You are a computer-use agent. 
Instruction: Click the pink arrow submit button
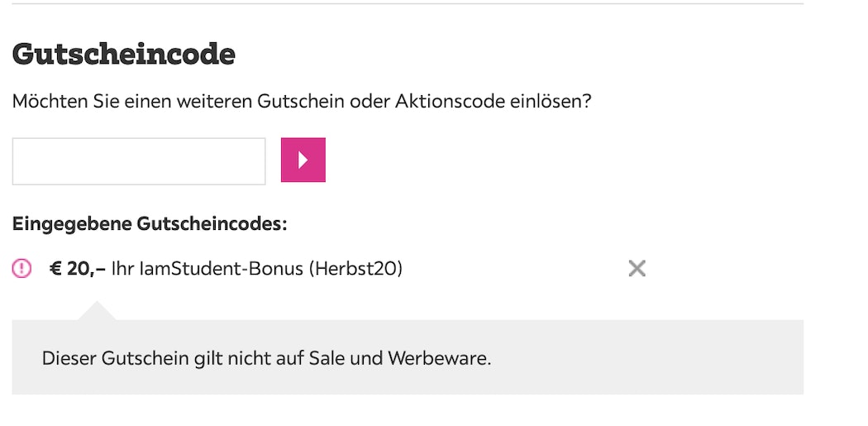tap(303, 160)
